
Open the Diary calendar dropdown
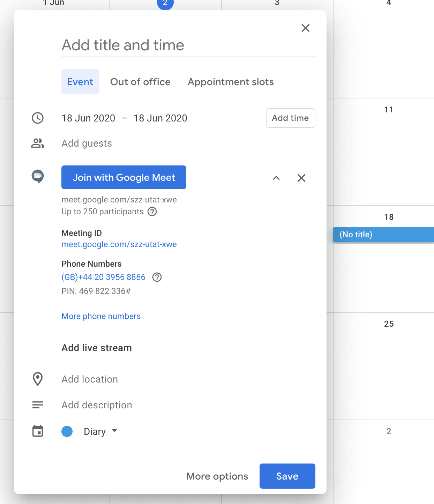pyautogui.click(x=100, y=431)
